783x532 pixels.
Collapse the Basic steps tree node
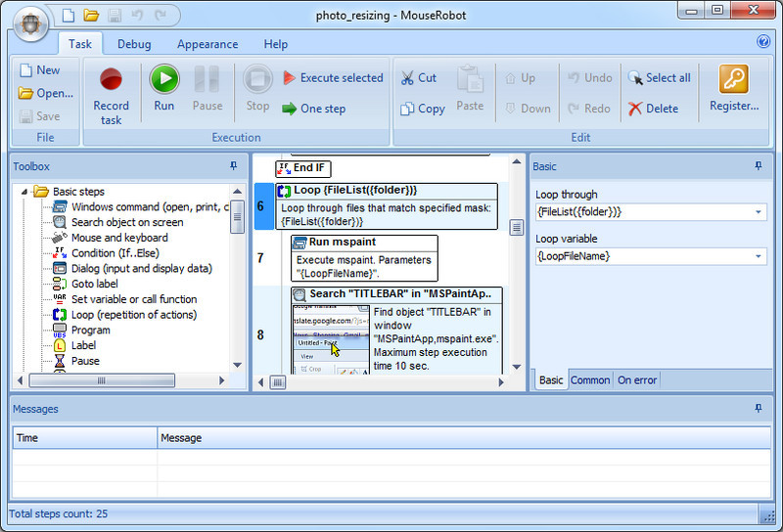[x=26, y=192]
